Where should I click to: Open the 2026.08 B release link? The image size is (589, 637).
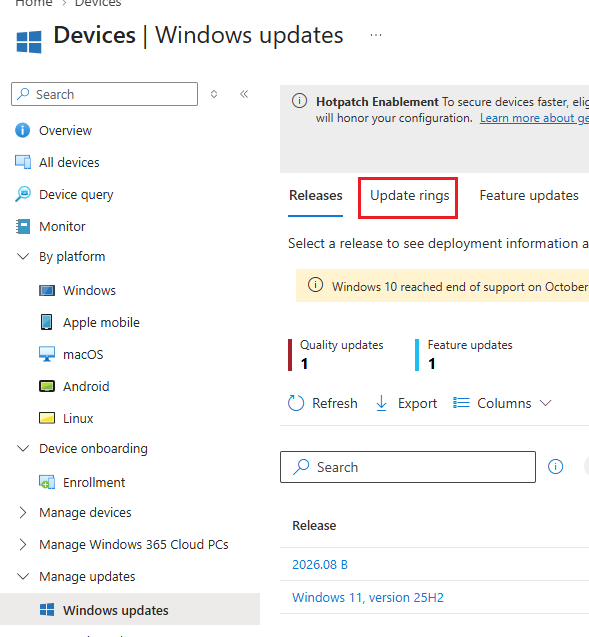coord(320,564)
